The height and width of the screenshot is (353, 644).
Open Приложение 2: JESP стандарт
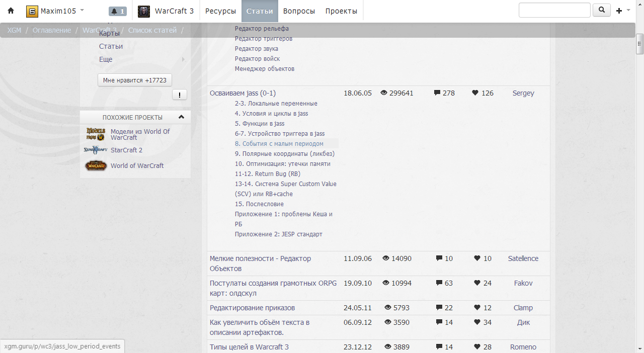click(279, 234)
